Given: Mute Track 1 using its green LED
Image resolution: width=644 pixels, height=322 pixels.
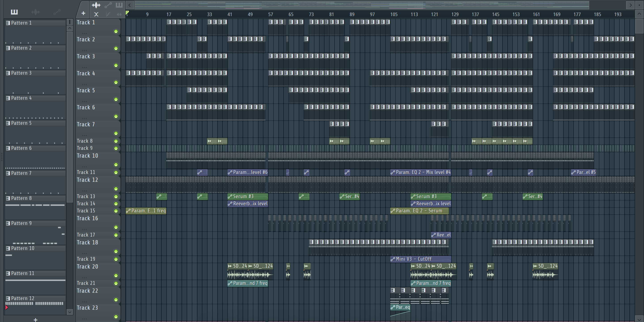Looking at the screenshot, I should [116, 32].
